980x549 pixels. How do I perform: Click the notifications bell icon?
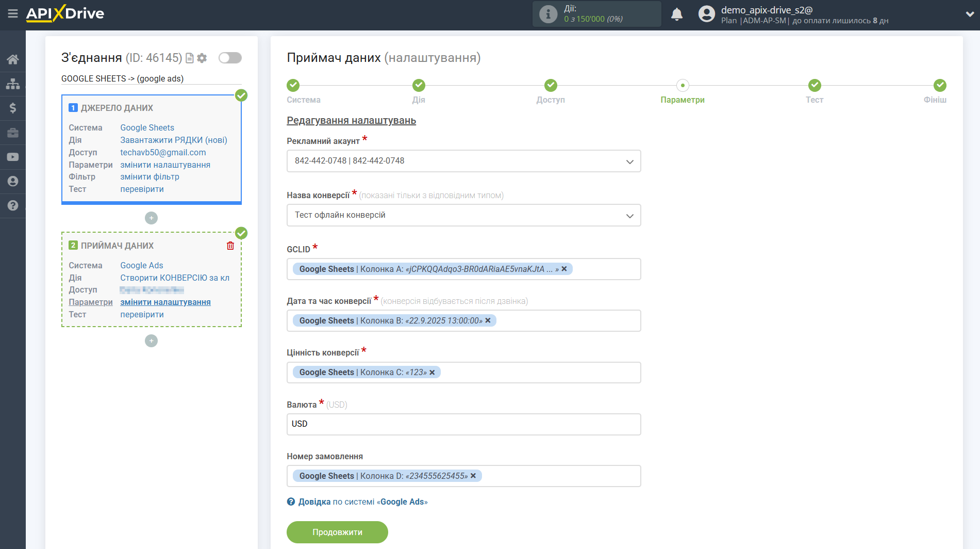pyautogui.click(x=676, y=14)
